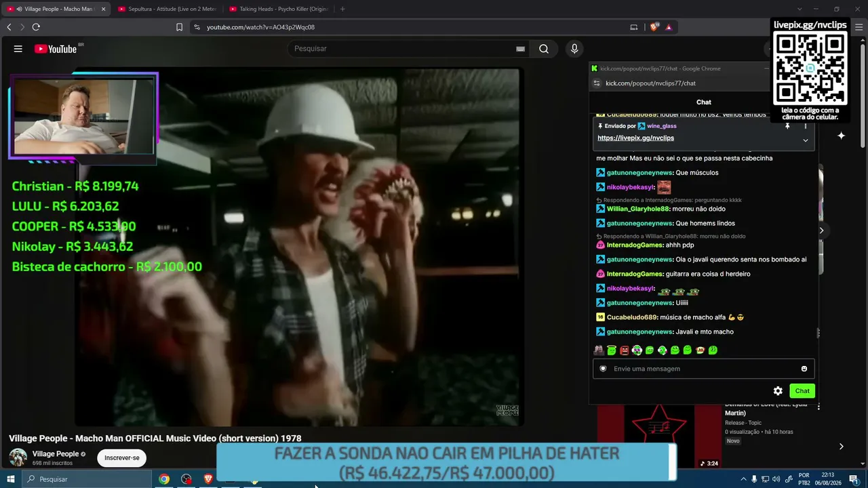Close the Village People - Macho Man tab

[104, 9]
